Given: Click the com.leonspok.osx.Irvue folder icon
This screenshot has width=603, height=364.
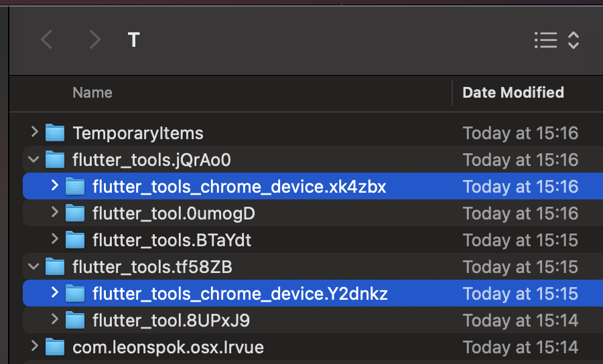Looking at the screenshot, I should tap(55, 347).
